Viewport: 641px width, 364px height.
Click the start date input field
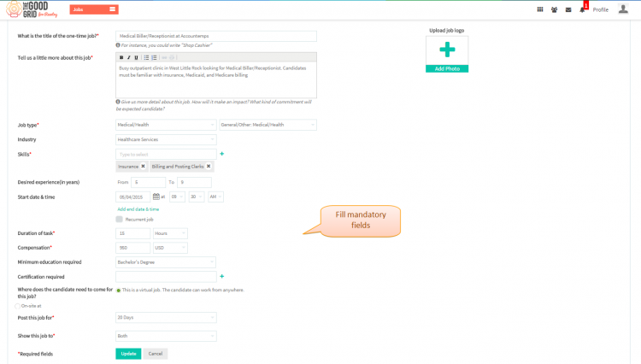[x=132, y=197]
